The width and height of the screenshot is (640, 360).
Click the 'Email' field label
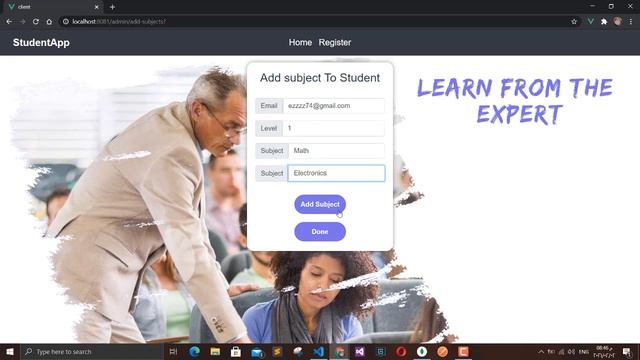point(269,106)
